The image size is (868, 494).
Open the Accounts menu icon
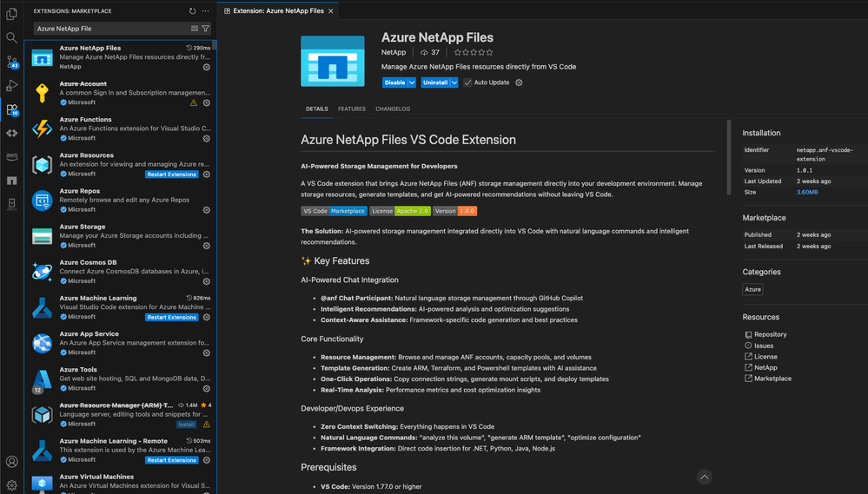11,462
